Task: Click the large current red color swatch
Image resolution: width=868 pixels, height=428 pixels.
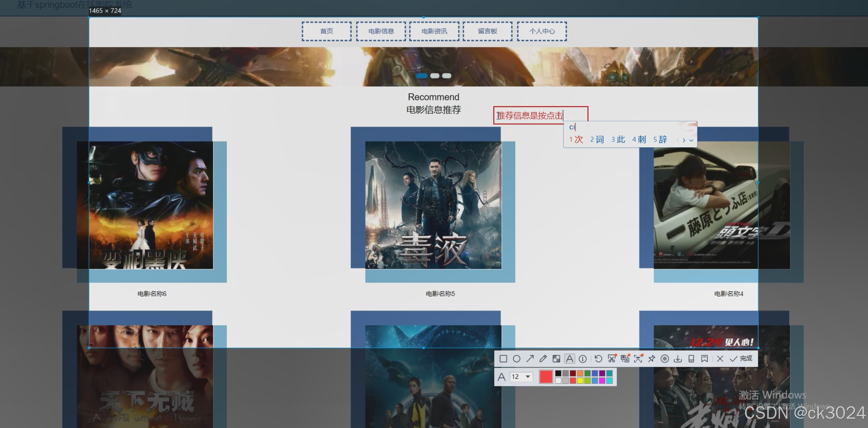Action: [x=546, y=377]
